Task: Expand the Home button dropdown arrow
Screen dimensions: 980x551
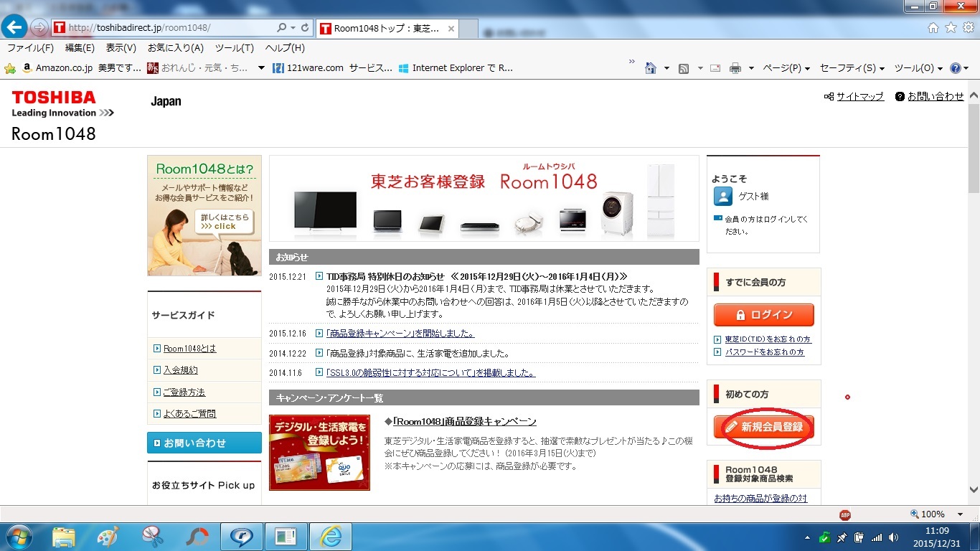Action: (666, 69)
